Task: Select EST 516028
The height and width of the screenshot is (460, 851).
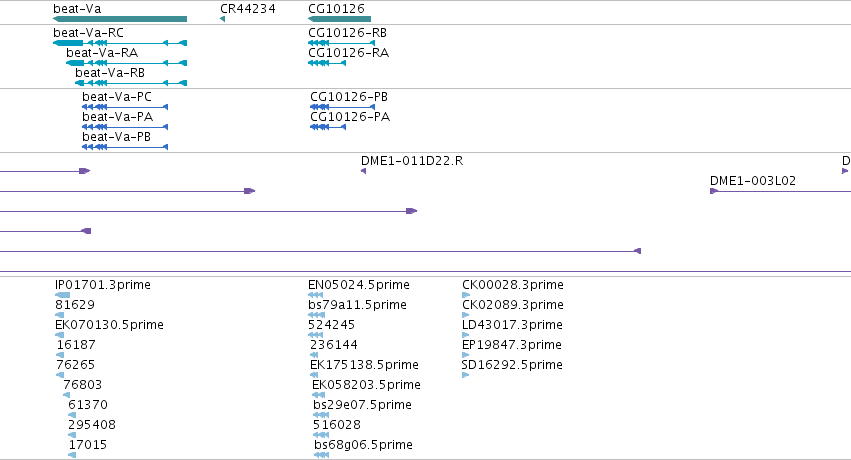Action: 321,435
